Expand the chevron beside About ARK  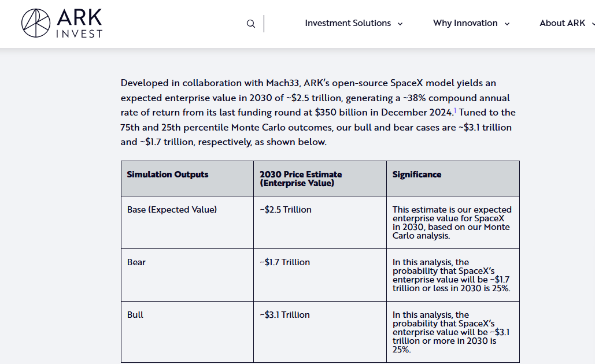pos(592,24)
